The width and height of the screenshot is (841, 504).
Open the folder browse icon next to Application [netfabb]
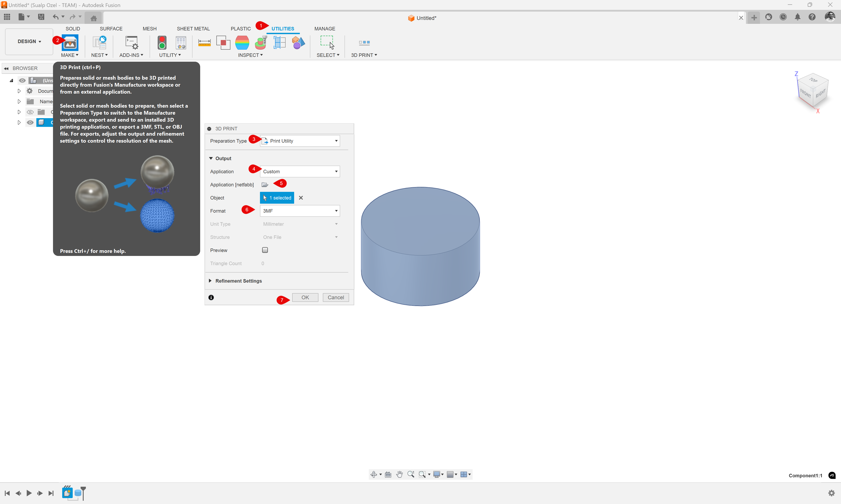point(265,184)
